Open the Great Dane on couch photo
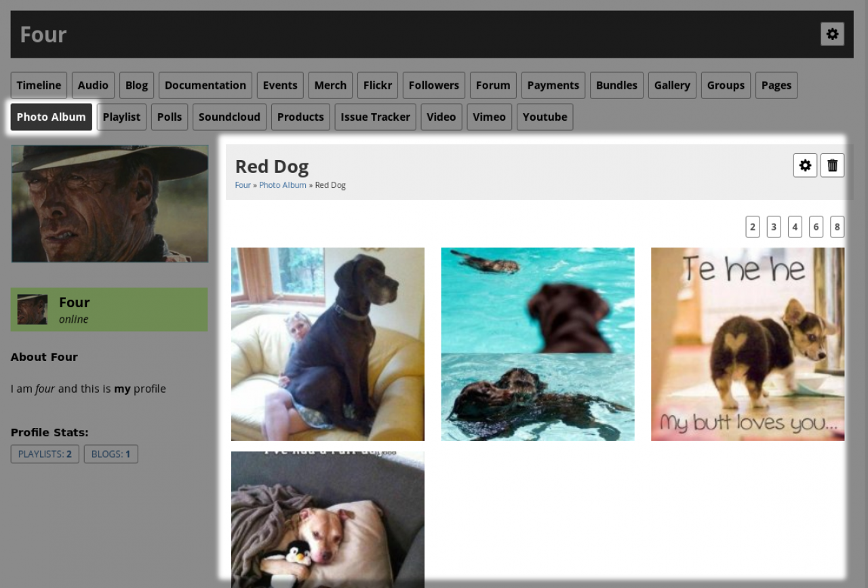 tap(328, 344)
